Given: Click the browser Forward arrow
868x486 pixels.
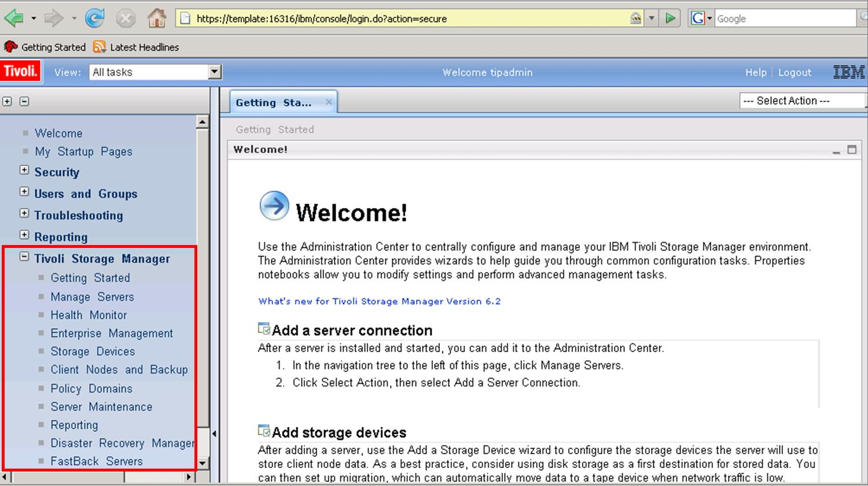Looking at the screenshot, I should (54, 19).
